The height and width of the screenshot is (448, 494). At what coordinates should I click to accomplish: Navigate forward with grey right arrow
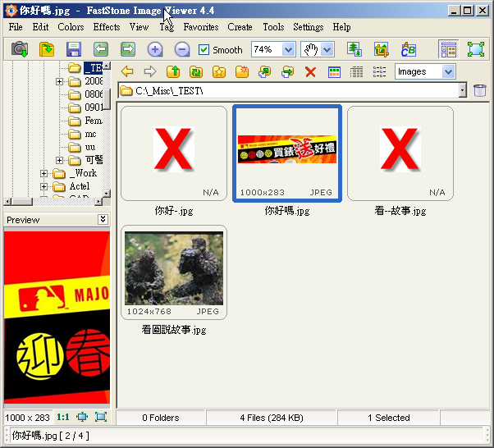point(150,71)
